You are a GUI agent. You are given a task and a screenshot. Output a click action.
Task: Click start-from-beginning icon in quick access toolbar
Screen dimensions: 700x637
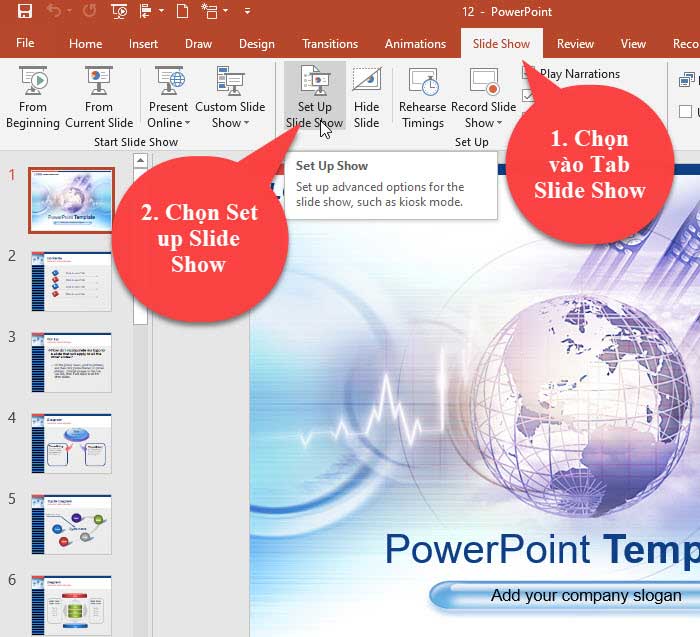click(x=119, y=12)
